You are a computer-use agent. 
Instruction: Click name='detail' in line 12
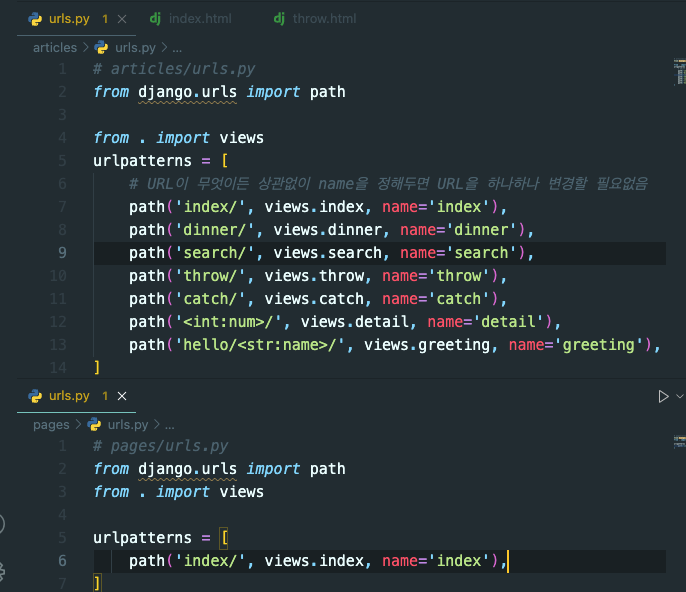pos(486,322)
